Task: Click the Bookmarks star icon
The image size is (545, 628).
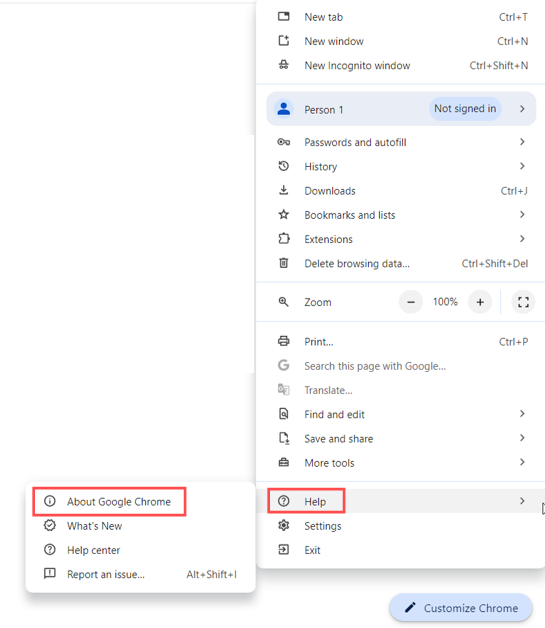Action: coord(284,214)
